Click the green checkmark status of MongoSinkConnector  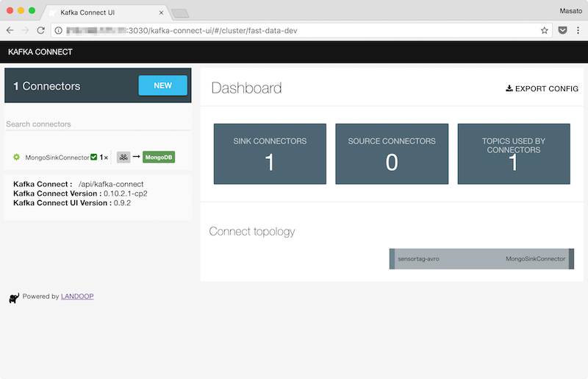[94, 157]
